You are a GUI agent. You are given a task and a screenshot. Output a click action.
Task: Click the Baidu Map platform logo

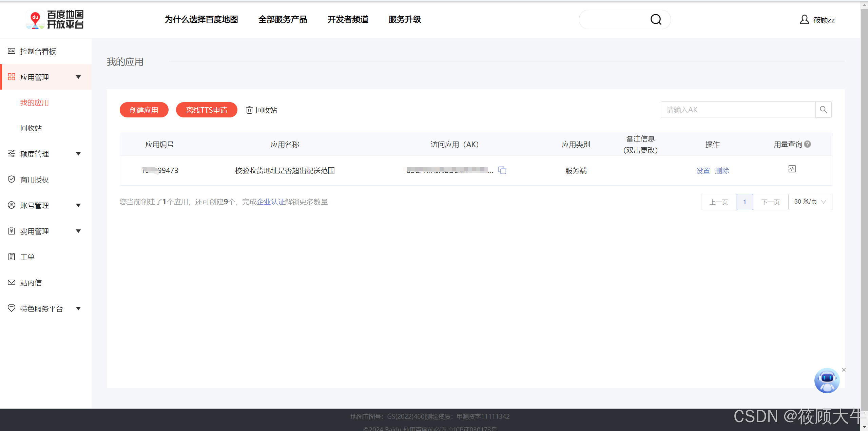click(x=55, y=20)
